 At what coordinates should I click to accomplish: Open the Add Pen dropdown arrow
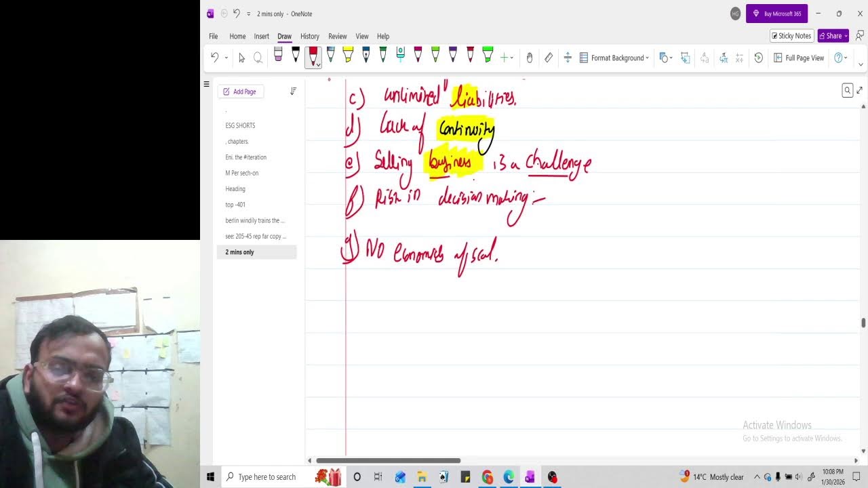click(511, 58)
